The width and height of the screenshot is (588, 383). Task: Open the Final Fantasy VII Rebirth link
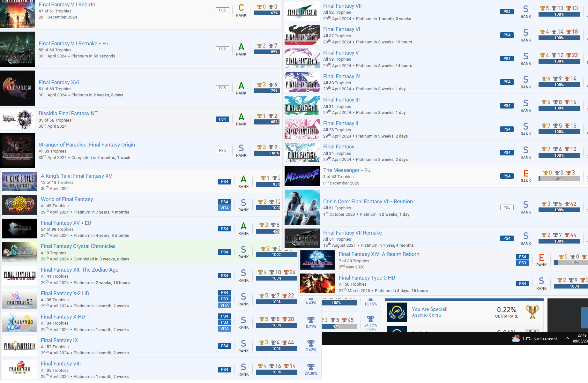pos(67,4)
